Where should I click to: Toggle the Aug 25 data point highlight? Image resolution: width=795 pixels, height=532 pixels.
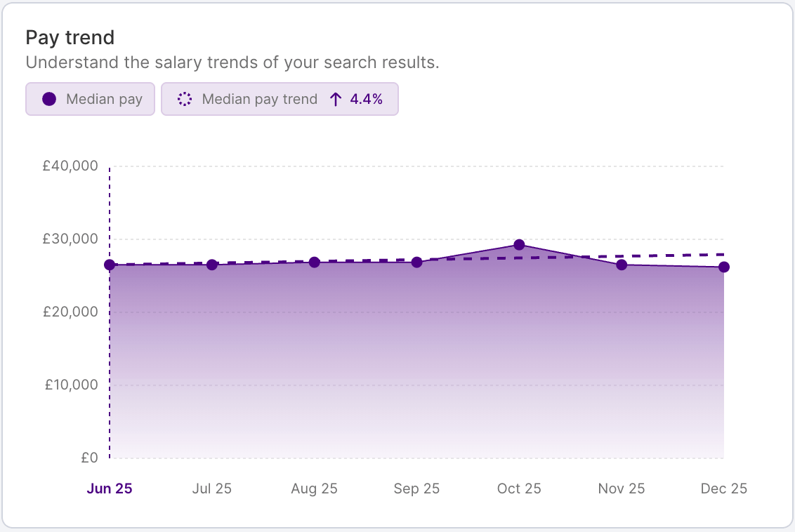point(315,262)
